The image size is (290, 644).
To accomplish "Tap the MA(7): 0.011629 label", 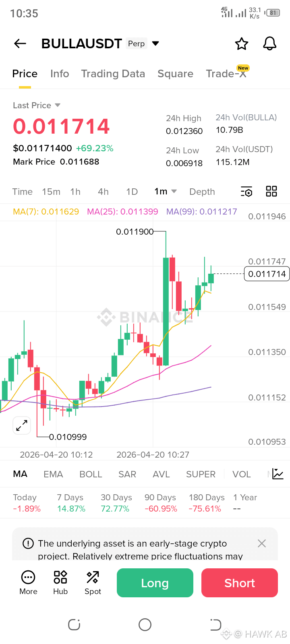I will pyautogui.click(x=46, y=212).
